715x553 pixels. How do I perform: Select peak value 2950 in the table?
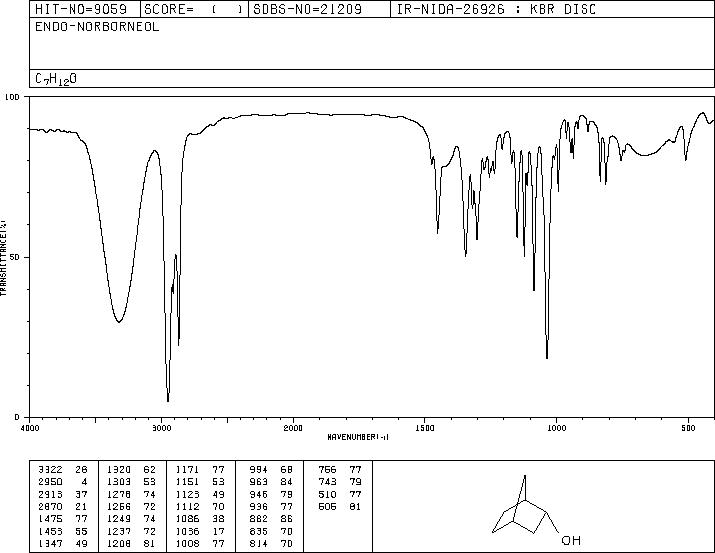51,482
